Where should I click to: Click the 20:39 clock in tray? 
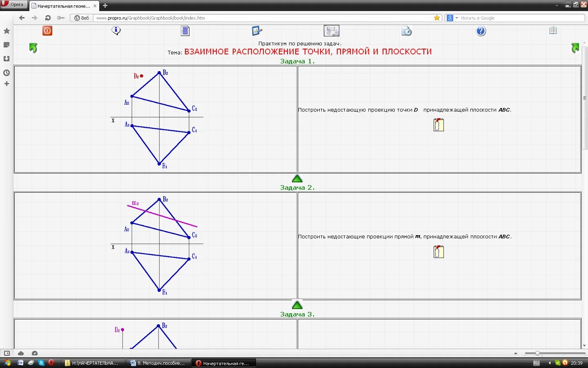[x=577, y=363]
